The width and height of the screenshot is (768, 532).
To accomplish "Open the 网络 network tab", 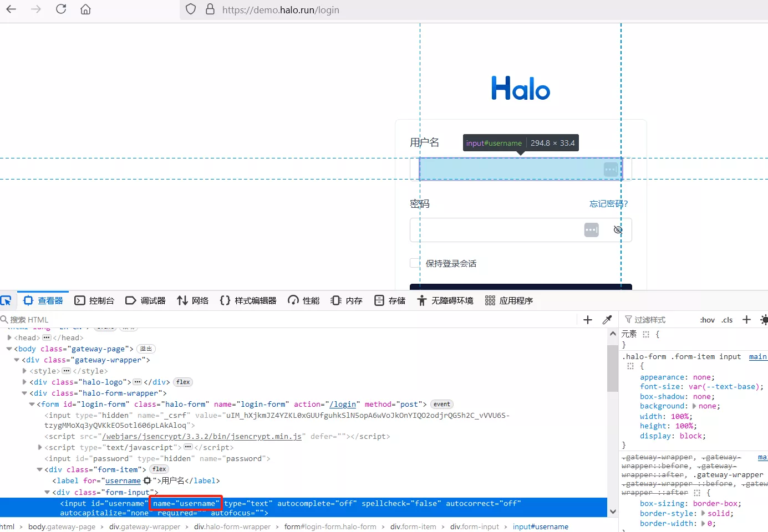I will 193,300.
